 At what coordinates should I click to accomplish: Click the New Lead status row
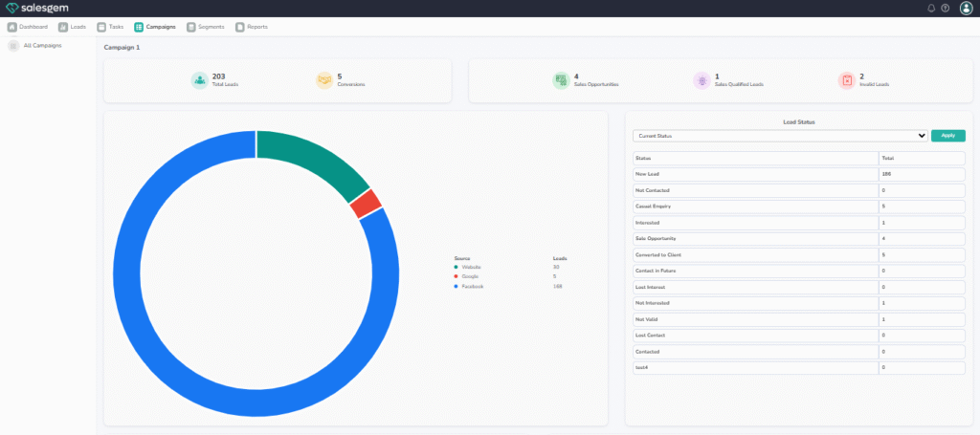(x=755, y=174)
